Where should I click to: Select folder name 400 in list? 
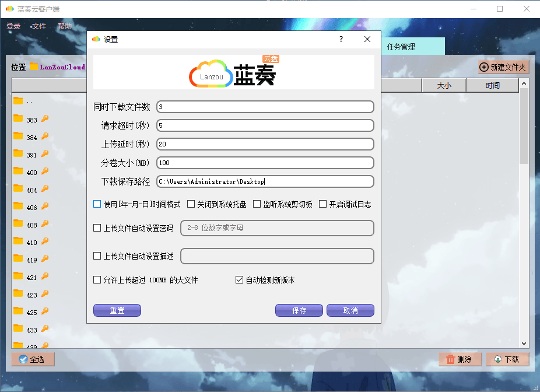(x=31, y=173)
